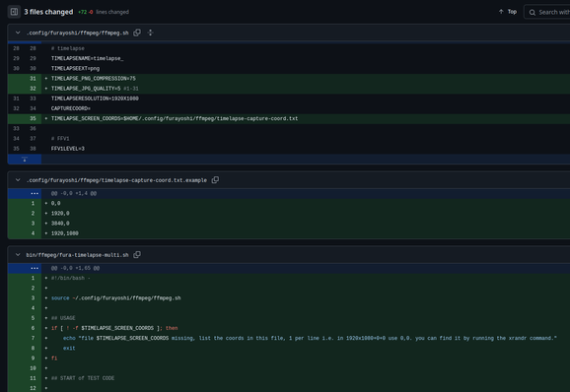Copy path of ffmpeg.sh file
This screenshot has width=570, height=392.
point(137,33)
